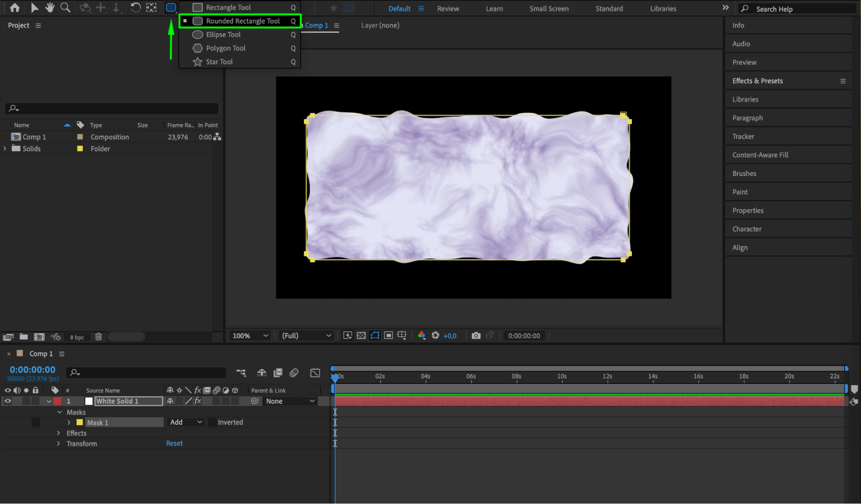
Task: Select the Hand tool in toolbar
Action: [x=50, y=7]
